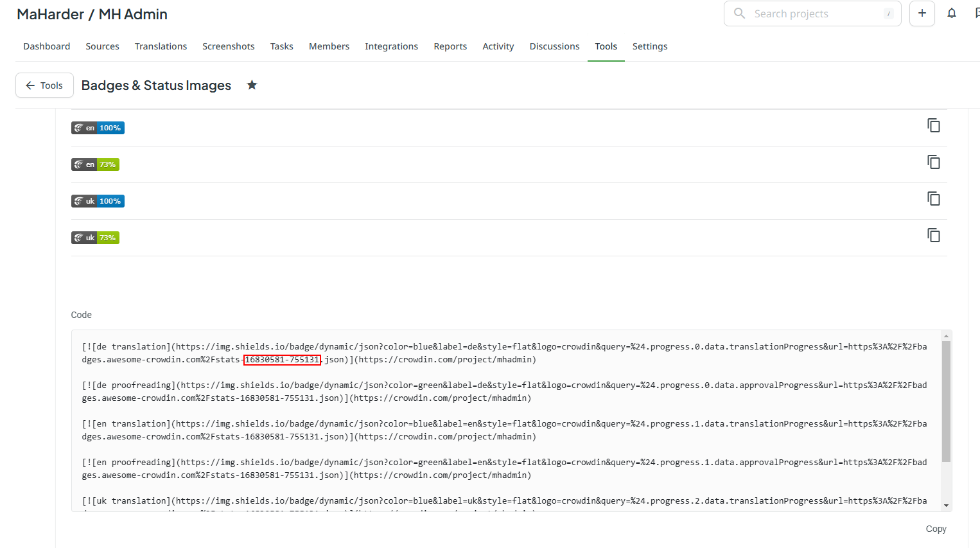The height and width of the screenshot is (548, 980).
Task: Copy the en 100% badge code
Action: click(x=934, y=126)
